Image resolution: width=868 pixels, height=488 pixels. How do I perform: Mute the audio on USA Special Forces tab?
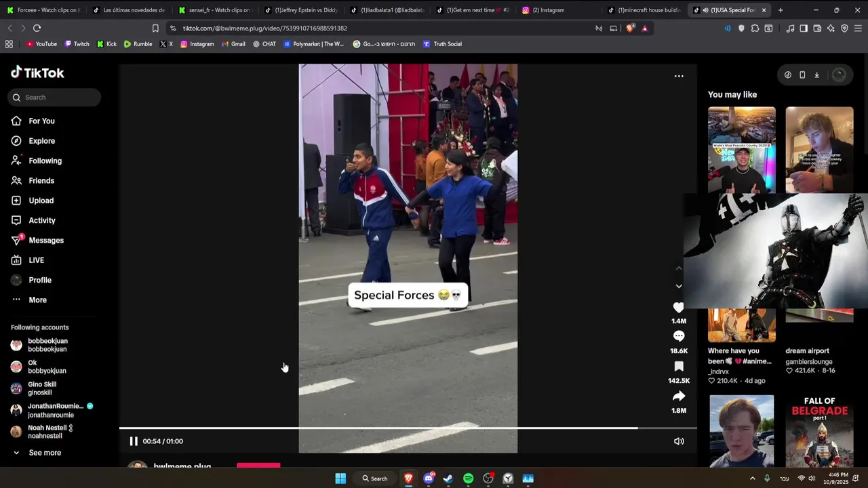click(705, 10)
